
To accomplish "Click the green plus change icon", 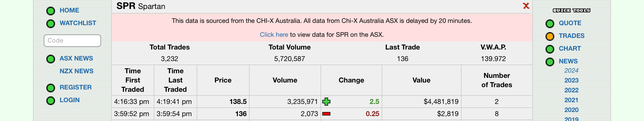I will [x=326, y=102].
